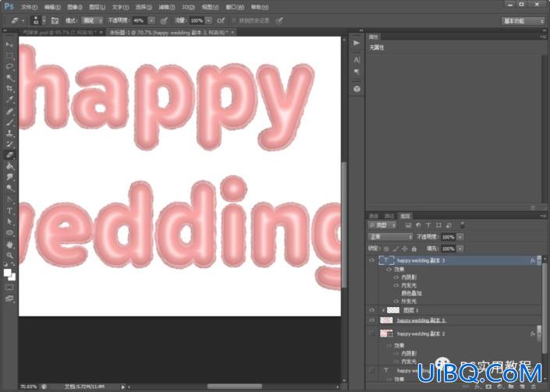Select the Clone Stamp tool
This screenshot has height=392, width=550.
click(9, 133)
